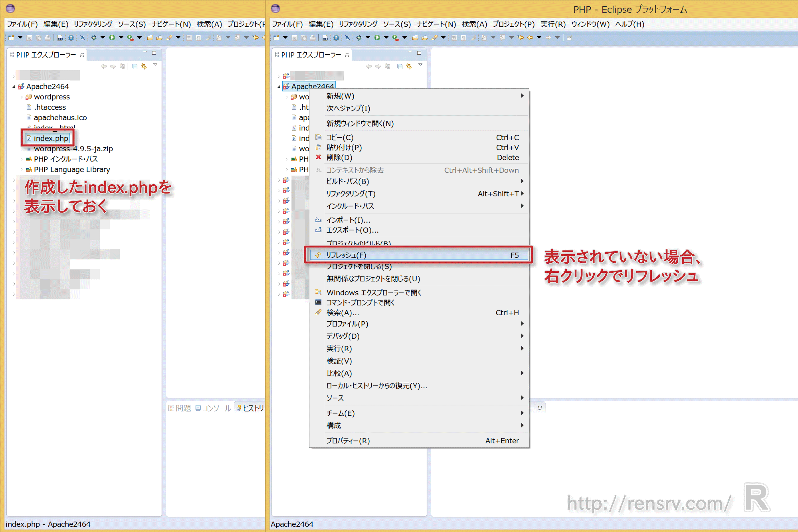Open dropdown arrow next to green Run button

386,38
